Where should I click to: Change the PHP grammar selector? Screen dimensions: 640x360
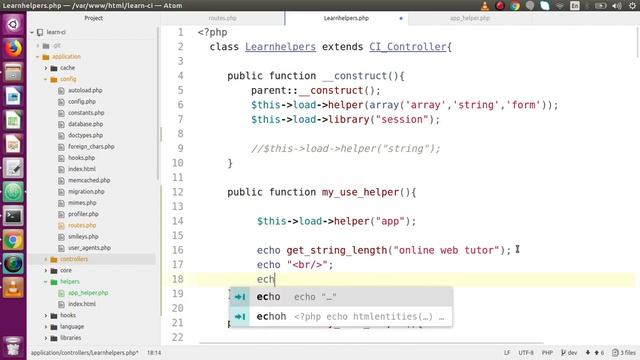coord(547,353)
